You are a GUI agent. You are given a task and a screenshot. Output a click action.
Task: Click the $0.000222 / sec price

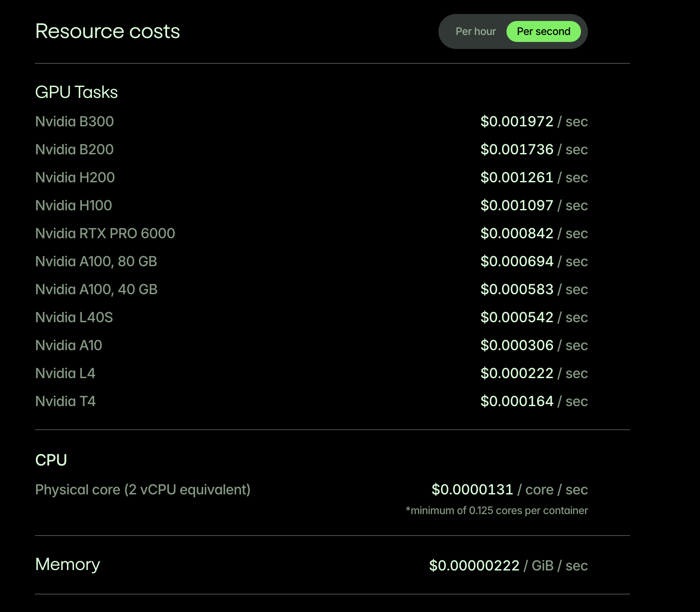click(534, 373)
